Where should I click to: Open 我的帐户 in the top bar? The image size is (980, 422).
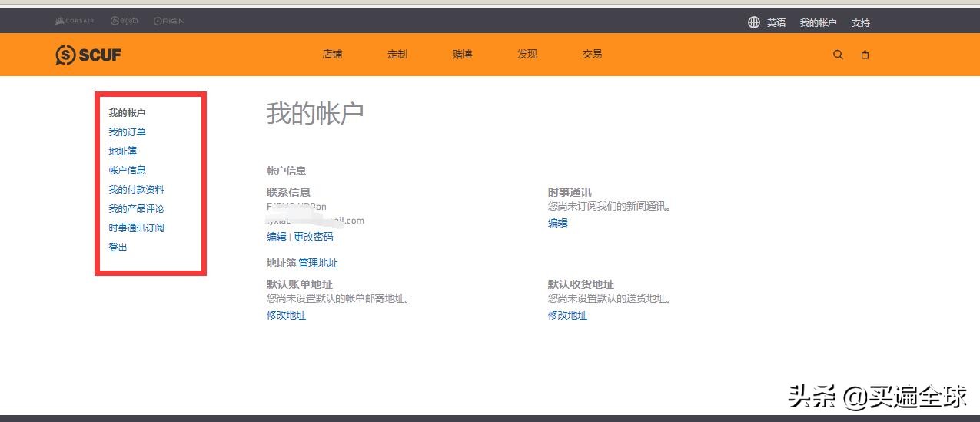[818, 23]
